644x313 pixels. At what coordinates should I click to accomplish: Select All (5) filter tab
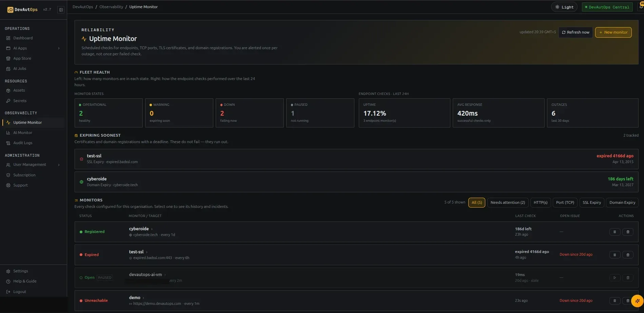point(476,202)
